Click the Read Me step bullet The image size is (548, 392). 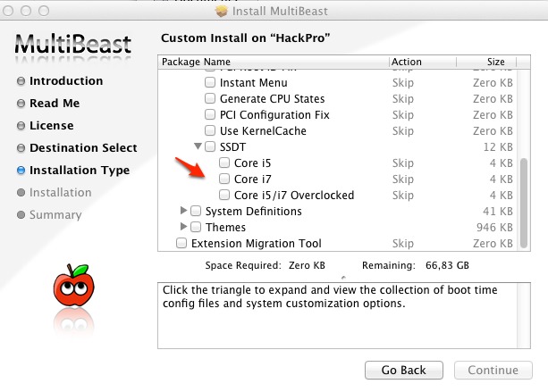pos(21,104)
